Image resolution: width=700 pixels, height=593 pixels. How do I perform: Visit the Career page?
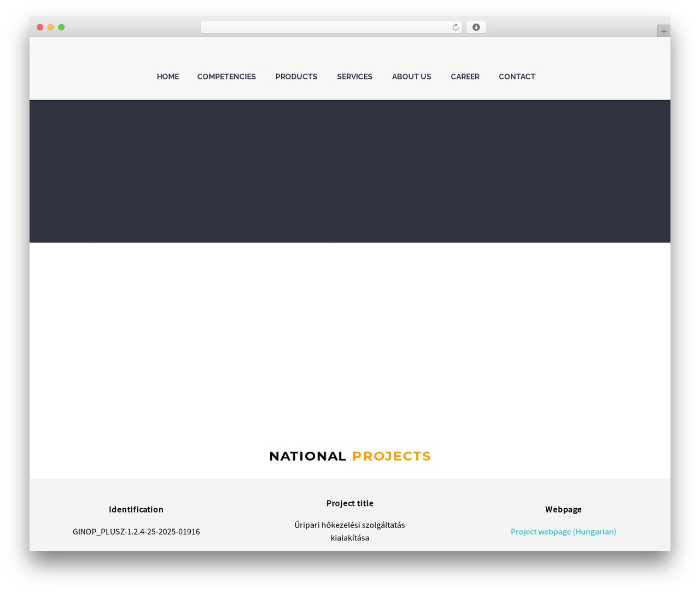point(465,77)
